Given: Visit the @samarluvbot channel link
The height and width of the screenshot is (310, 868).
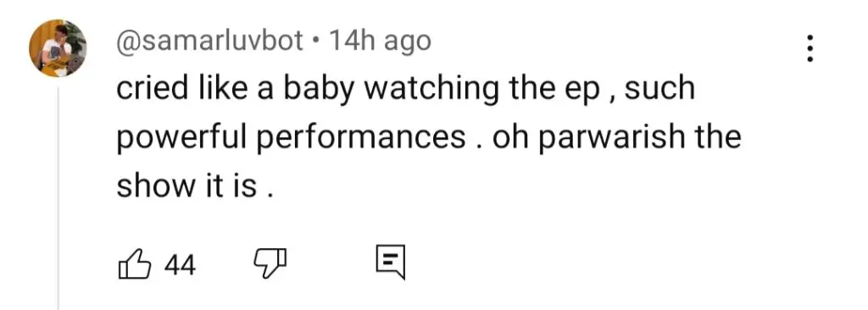Looking at the screenshot, I should coord(210,41).
